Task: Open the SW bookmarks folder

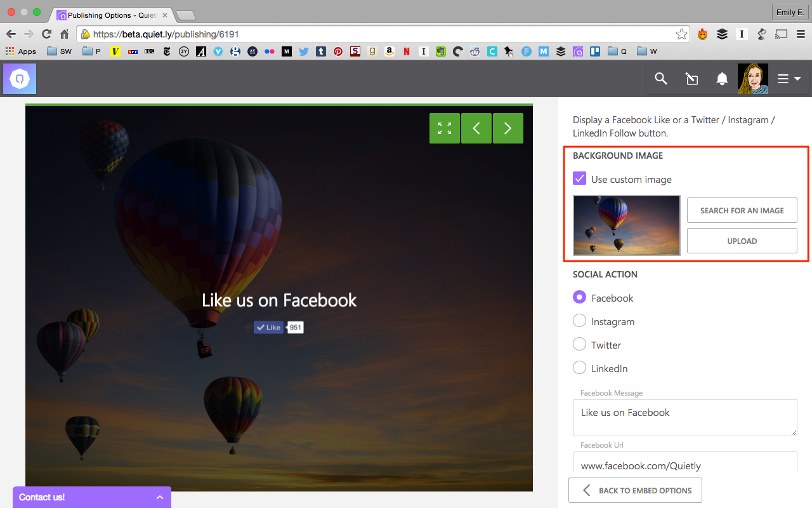Action: point(60,51)
